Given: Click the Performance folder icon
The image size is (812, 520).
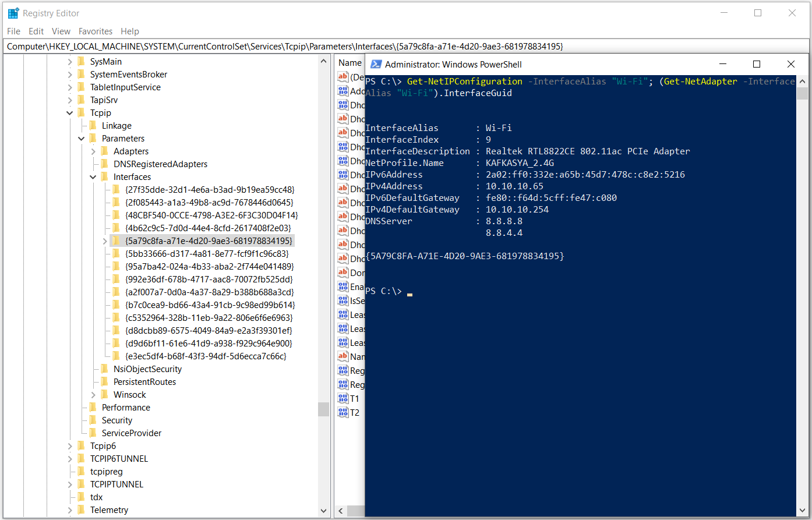Looking at the screenshot, I should tap(93, 408).
